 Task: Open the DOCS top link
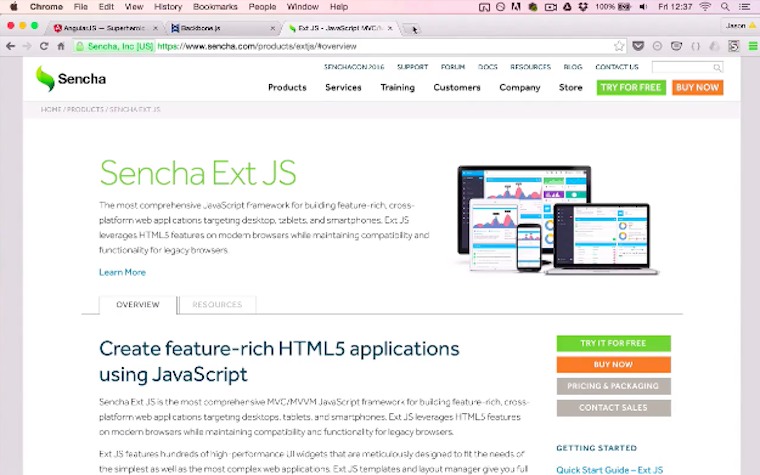pyautogui.click(x=488, y=67)
